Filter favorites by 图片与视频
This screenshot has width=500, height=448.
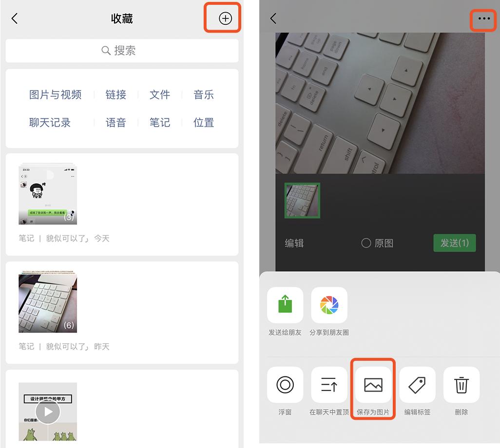click(55, 95)
